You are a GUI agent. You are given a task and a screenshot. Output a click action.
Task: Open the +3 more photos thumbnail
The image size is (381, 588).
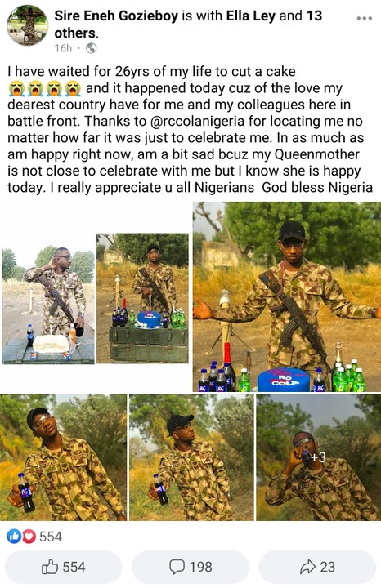pos(318,457)
